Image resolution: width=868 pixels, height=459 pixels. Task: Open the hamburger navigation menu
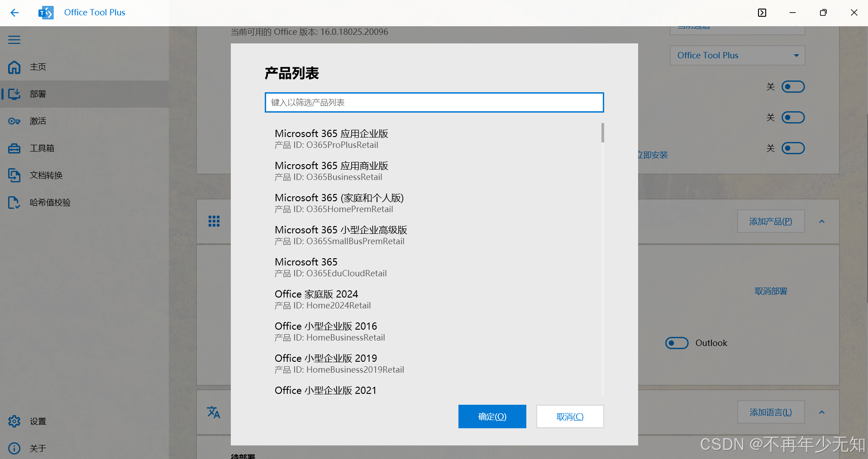pyautogui.click(x=14, y=40)
